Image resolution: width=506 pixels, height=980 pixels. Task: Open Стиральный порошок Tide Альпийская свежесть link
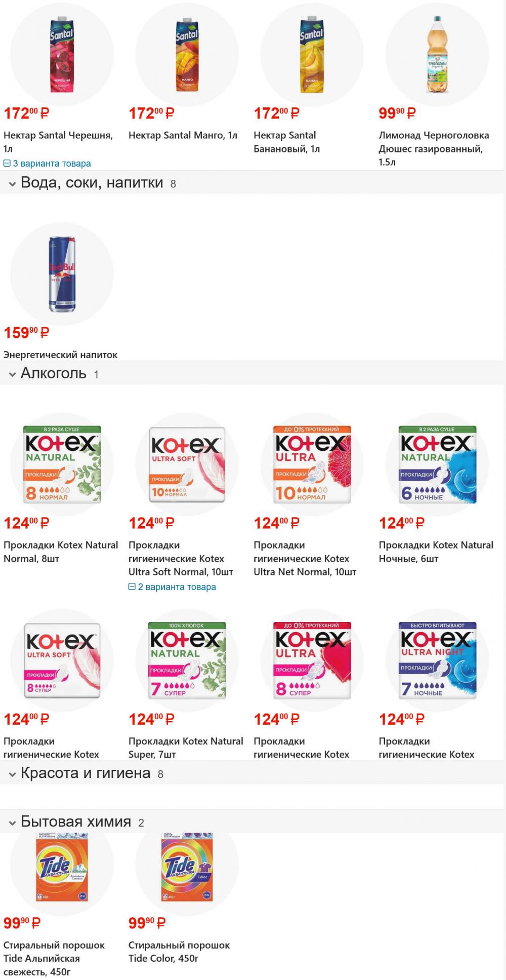pos(54,958)
